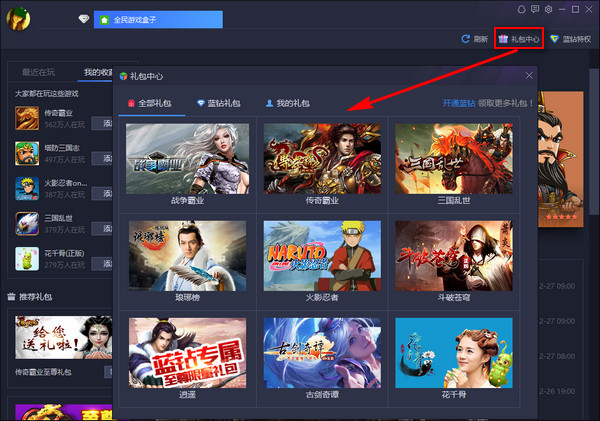Viewport: 600px width, 421px height.
Task: Switch to the 蓝钻礼包 tab
Action: (218, 103)
